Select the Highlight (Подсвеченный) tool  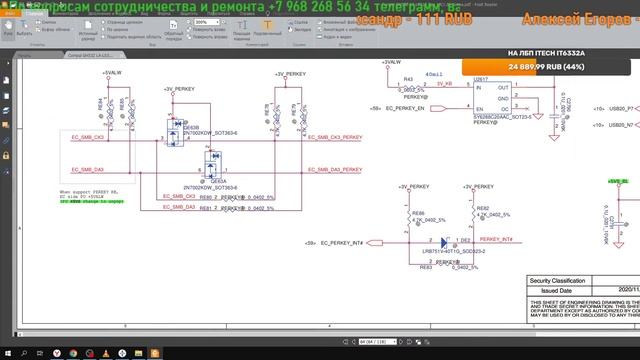coord(267,29)
